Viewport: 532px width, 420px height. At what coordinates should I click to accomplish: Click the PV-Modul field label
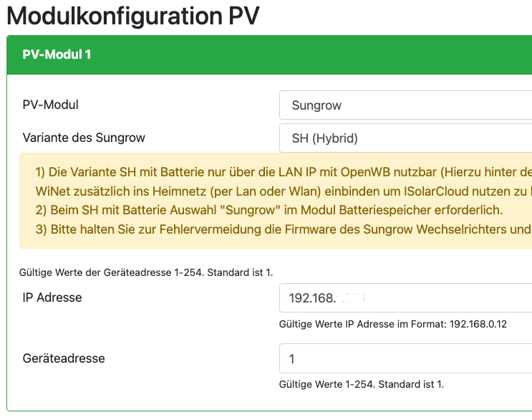(x=51, y=105)
